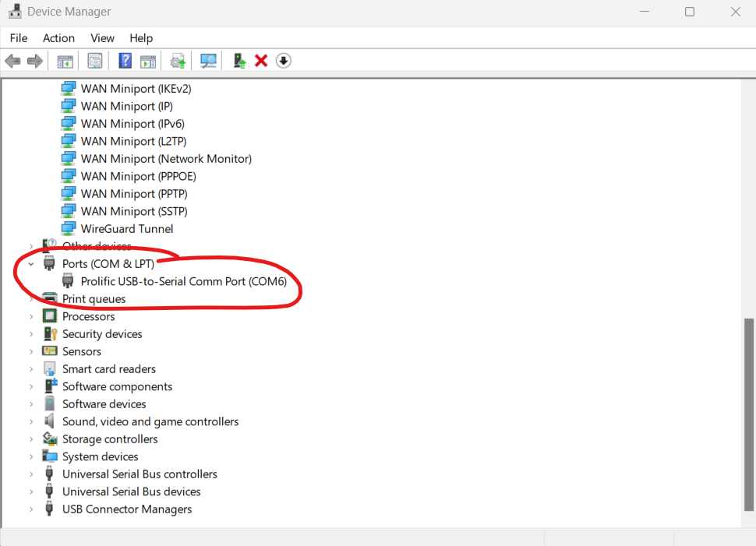Click the Software components icon
Image resolution: width=756 pixels, height=546 pixels.
(50, 386)
